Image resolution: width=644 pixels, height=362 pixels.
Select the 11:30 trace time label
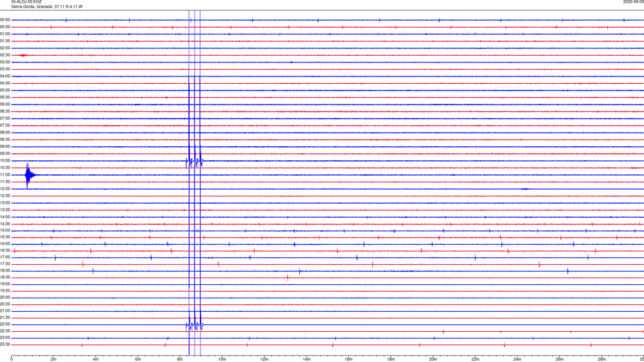pyautogui.click(x=5, y=182)
